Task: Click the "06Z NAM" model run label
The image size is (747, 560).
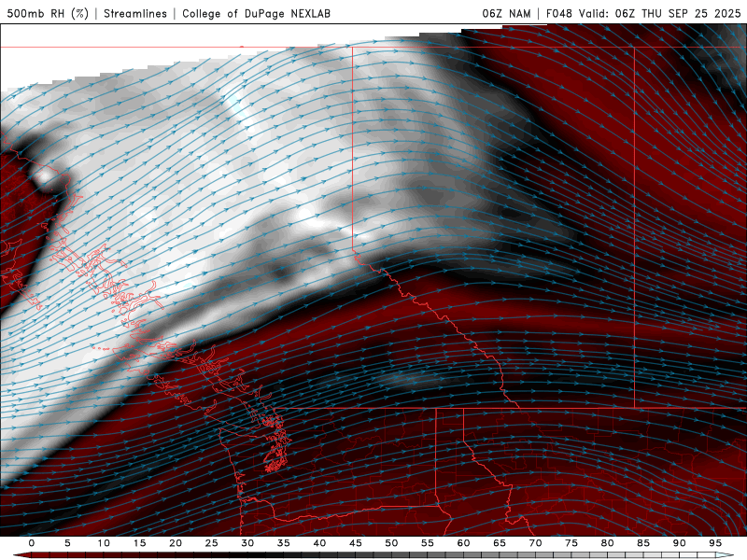Action: point(506,13)
